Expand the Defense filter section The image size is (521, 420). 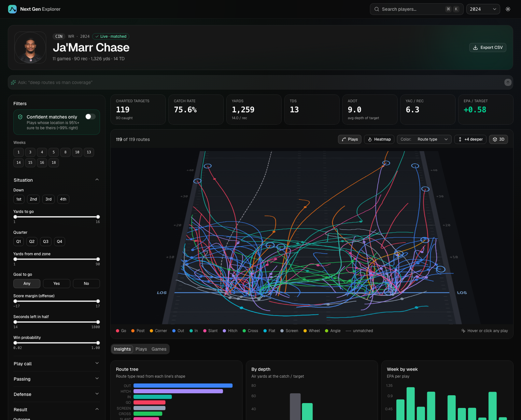click(57, 394)
